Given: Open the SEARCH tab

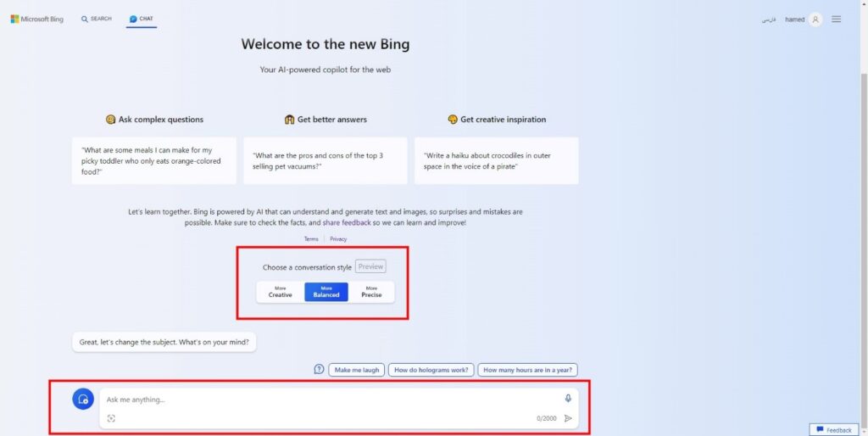Looking at the screenshot, I should coord(97,19).
